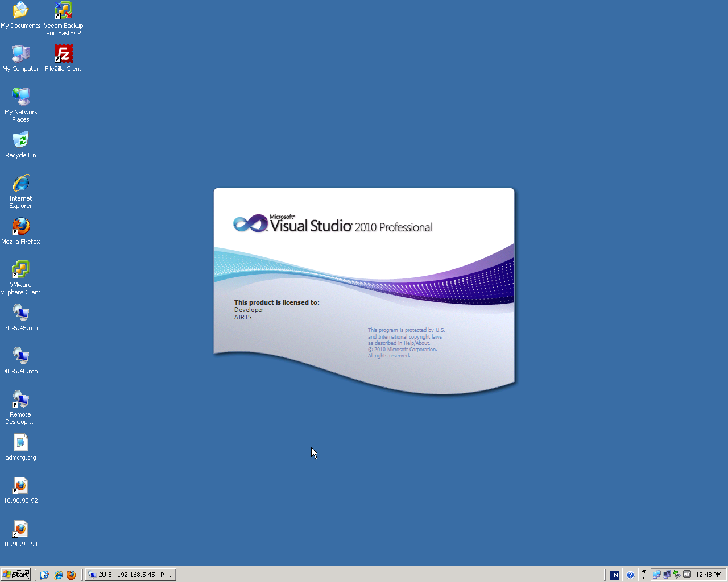Select the 10.90.90.92 Firefox shortcut

coord(20,490)
